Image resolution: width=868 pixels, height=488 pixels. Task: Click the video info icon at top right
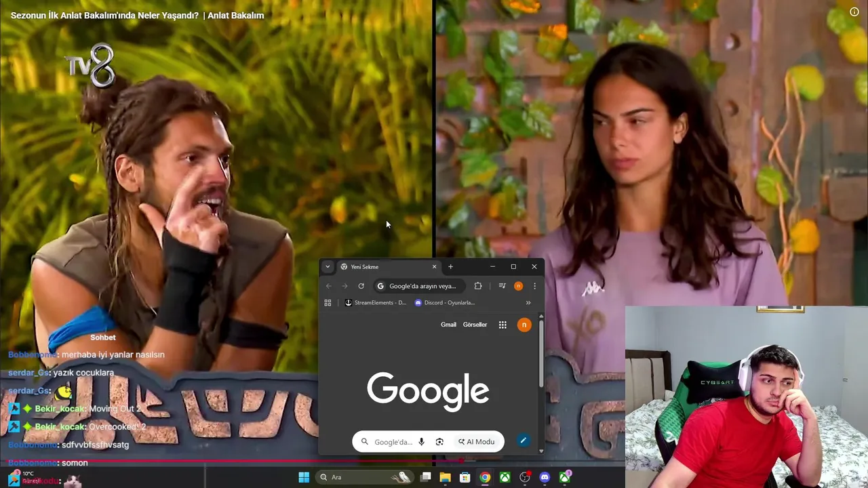(x=854, y=12)
